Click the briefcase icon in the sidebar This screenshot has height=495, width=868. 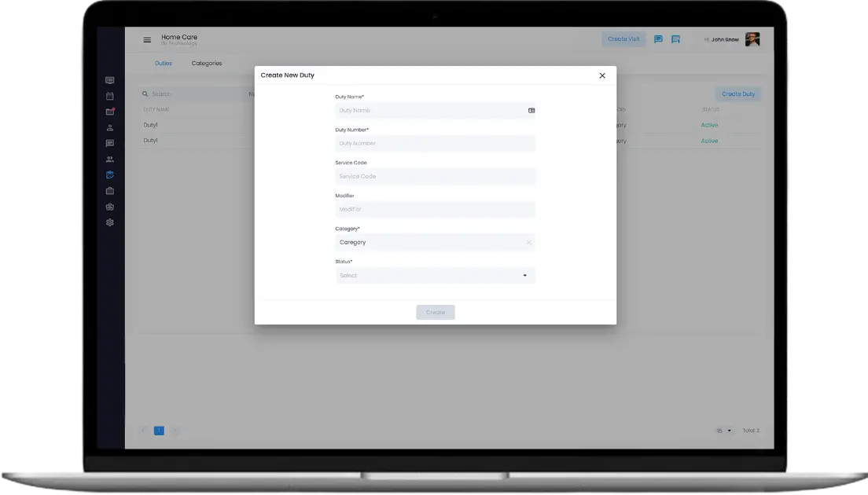click(x=110, y=191)
